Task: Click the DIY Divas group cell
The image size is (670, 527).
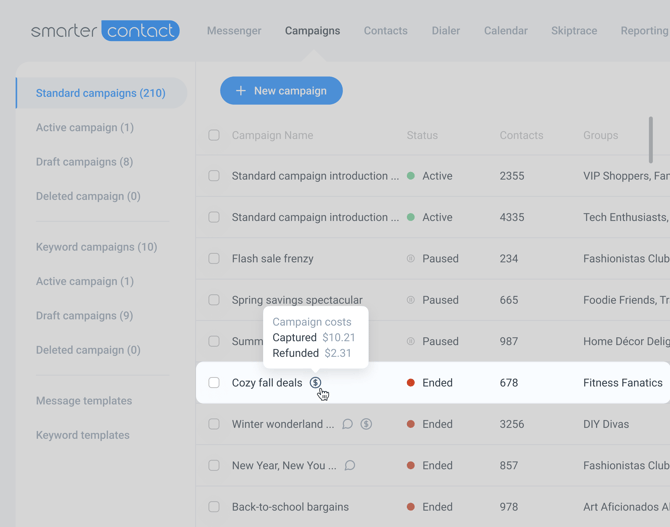Action: coord(606,424)
